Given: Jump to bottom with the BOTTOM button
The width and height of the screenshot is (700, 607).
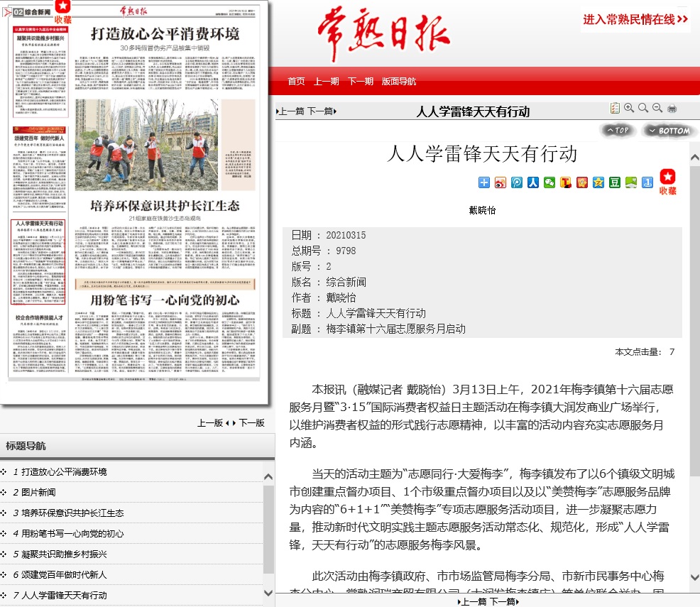Looking at the screenshot, I should (669, 131).
